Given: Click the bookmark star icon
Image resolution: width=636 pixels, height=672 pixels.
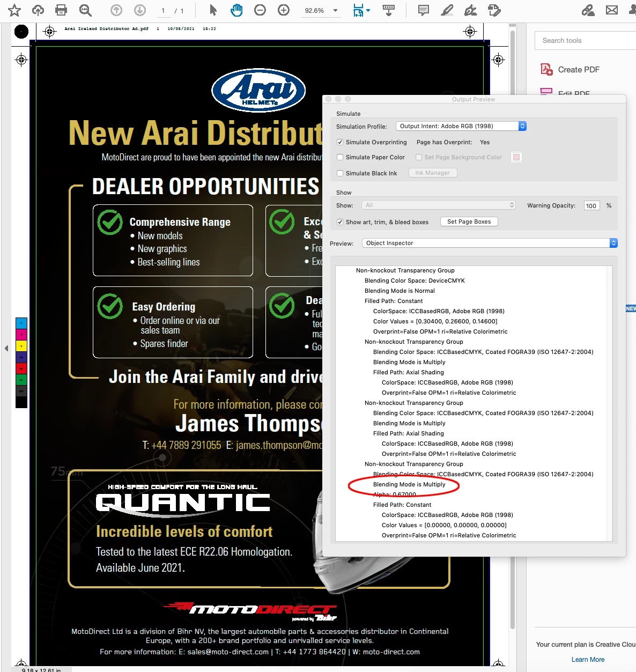Looking at the screenshot, I should [x=14, y=10].
